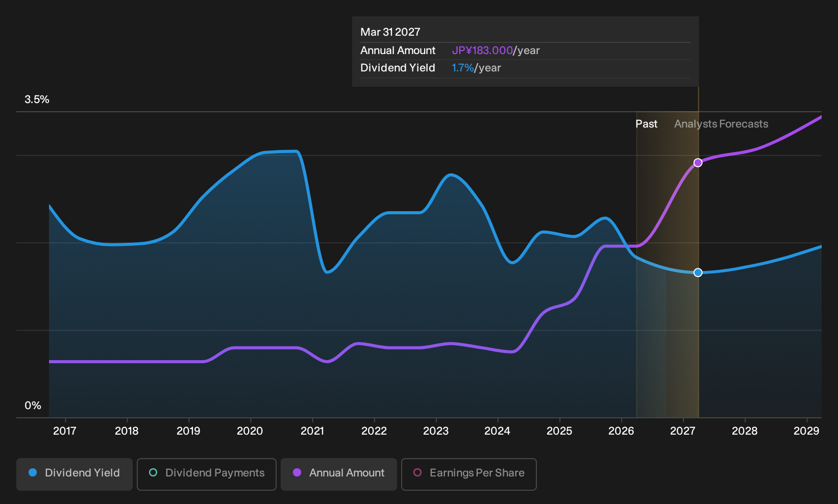Click the 2029 x-axis year label
This screenshot has height=504, width=838.
(x=806, y=431)
